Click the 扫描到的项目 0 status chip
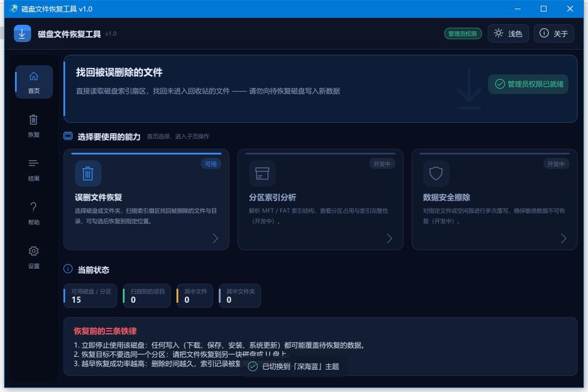588x392 pixels. click(146, 296)
